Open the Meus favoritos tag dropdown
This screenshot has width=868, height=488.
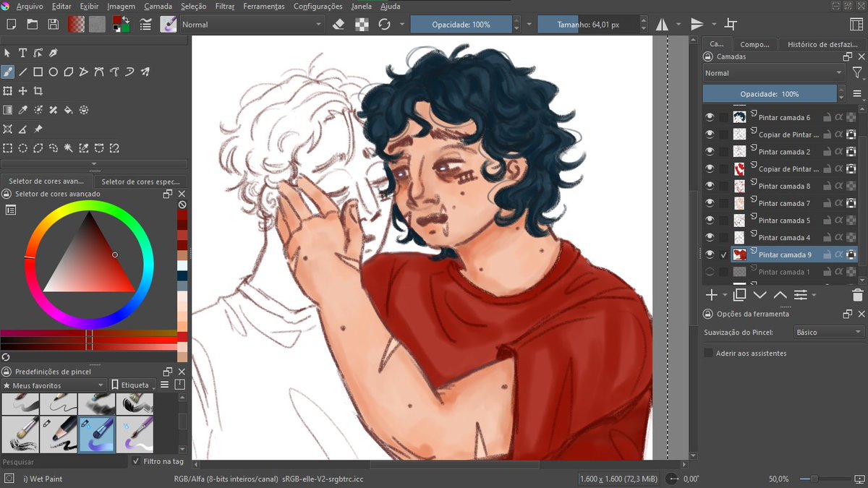pyautogui.click(x=54, y=385)
